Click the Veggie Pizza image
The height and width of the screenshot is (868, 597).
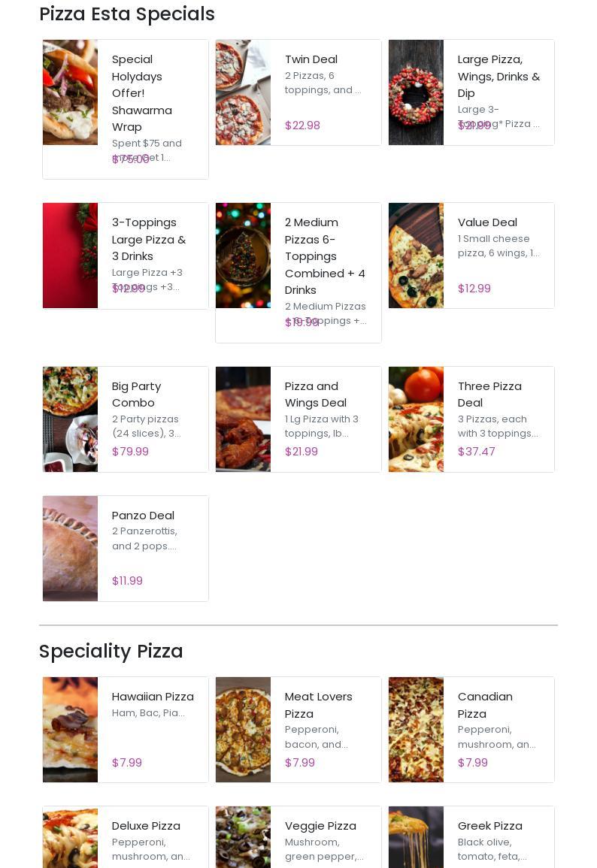pyautogui.click(x=243, y=837)
